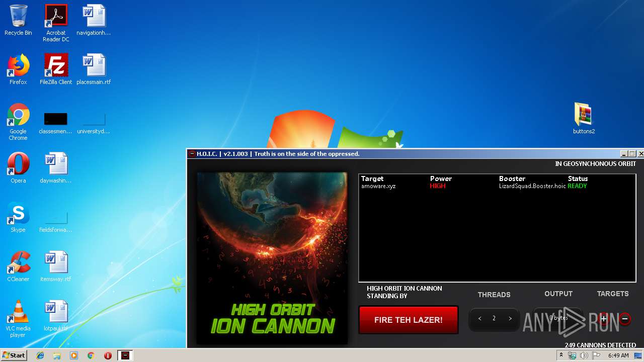644x362 pixels.
Task: Select itemsway.rtf document icon
Action: (56, 266)
